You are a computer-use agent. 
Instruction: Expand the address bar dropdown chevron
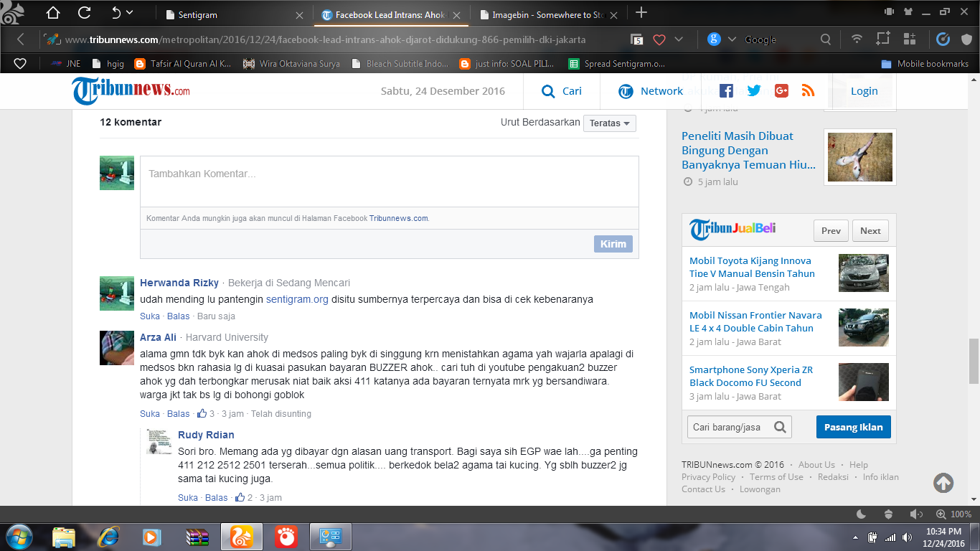[679, 39]
